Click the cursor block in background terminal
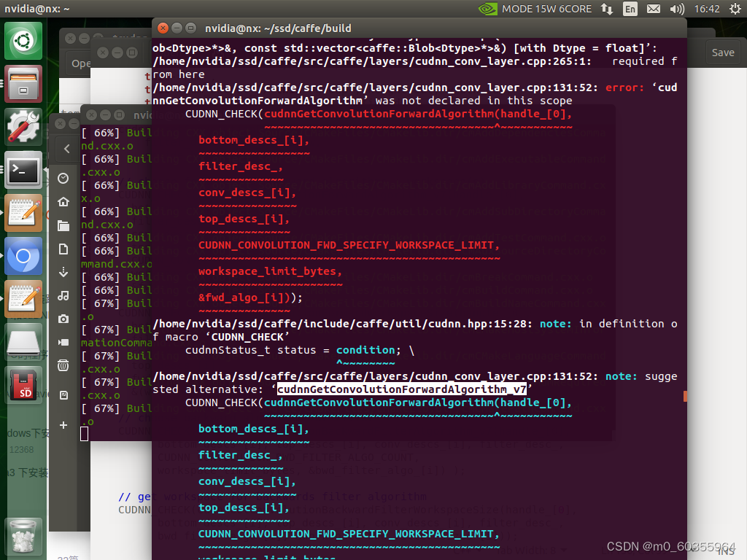Screen dimensions: 747x560 85,434
